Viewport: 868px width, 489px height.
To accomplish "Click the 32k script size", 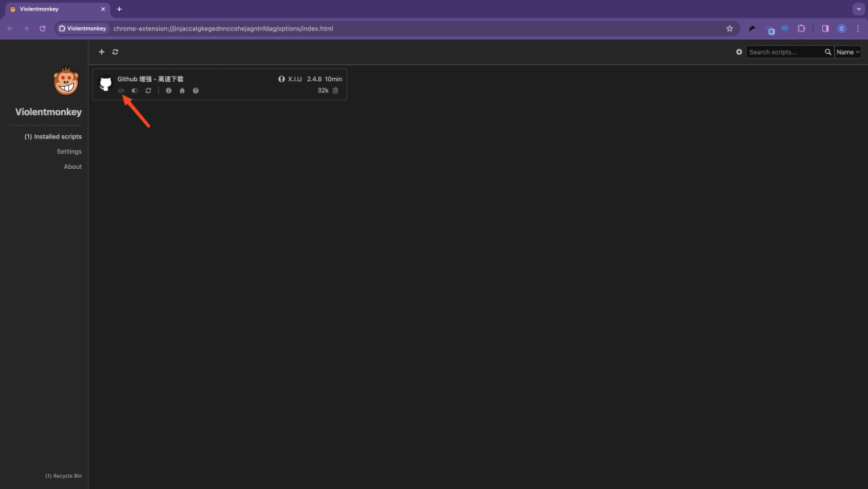I will [323, 91].
